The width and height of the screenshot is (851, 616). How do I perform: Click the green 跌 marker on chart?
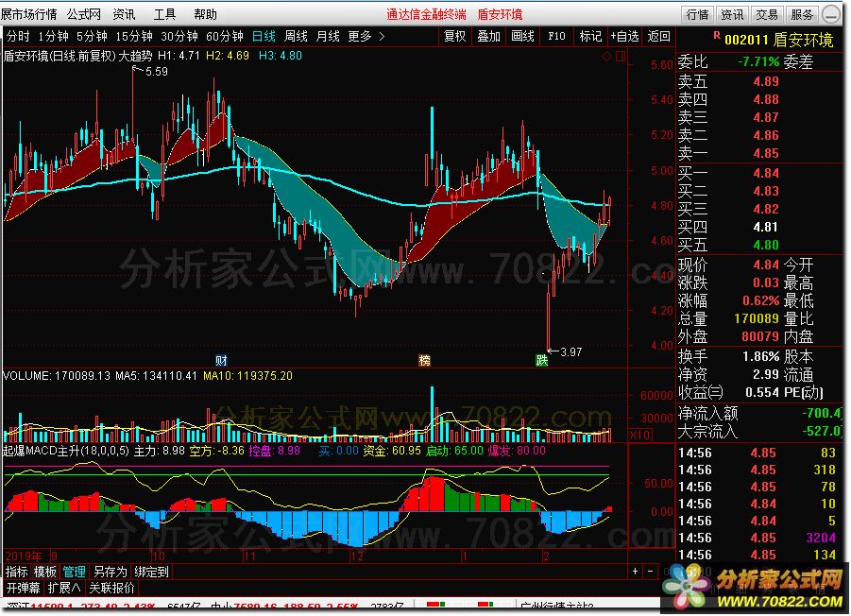541,360
